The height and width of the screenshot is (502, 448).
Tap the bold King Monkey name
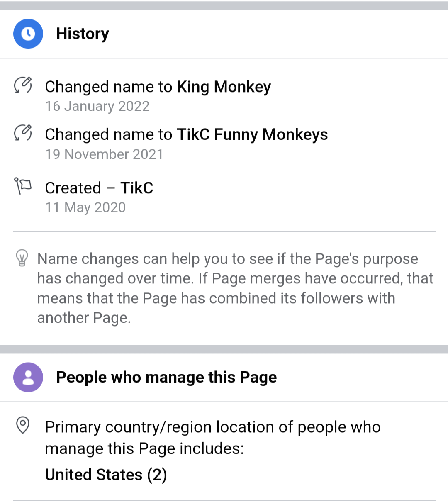pyautogui.click(x=224, y=87)
